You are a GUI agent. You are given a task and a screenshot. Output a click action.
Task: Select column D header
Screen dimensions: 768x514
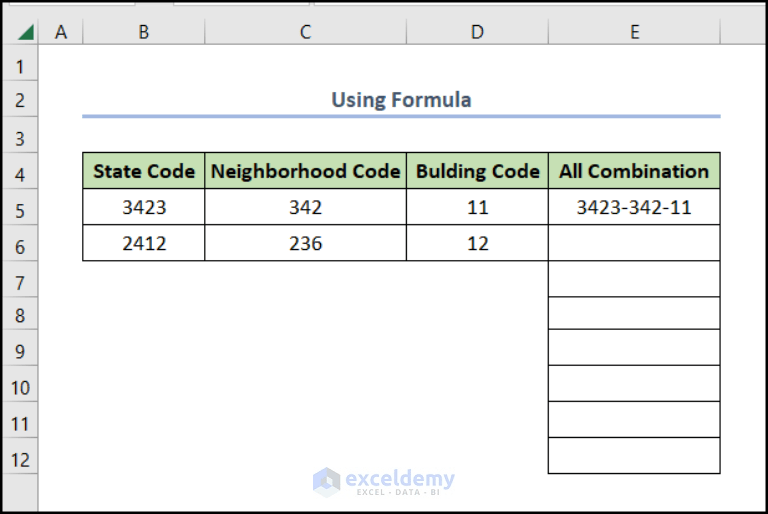477,32
